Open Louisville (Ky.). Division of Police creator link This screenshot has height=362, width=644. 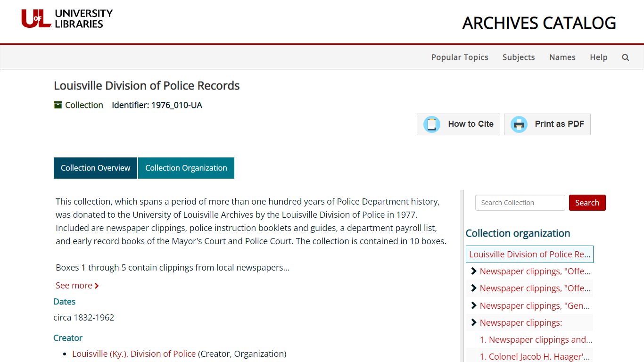click(134, 354)
